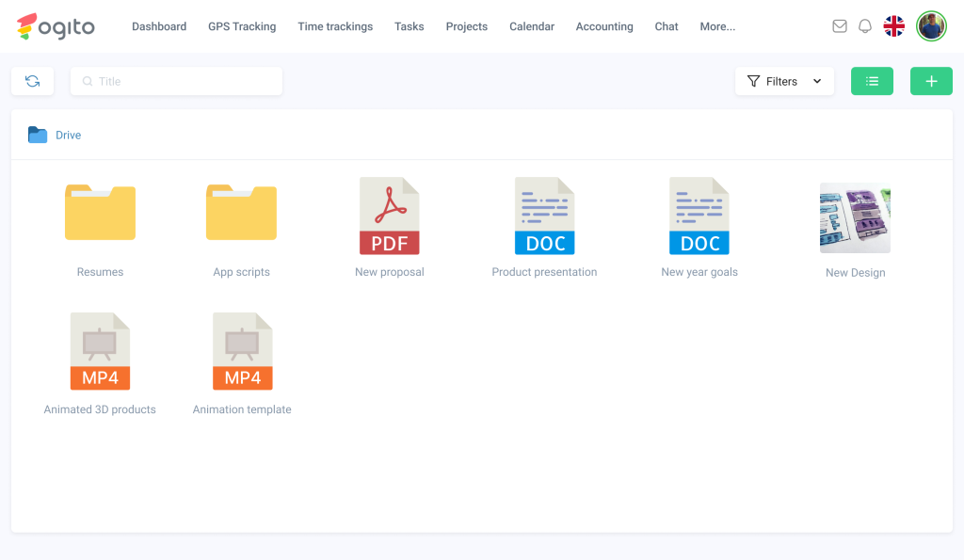Click the refresh icon button
Image resolution: width=964 pixels, height=560 pixels.
coord(32,82)
